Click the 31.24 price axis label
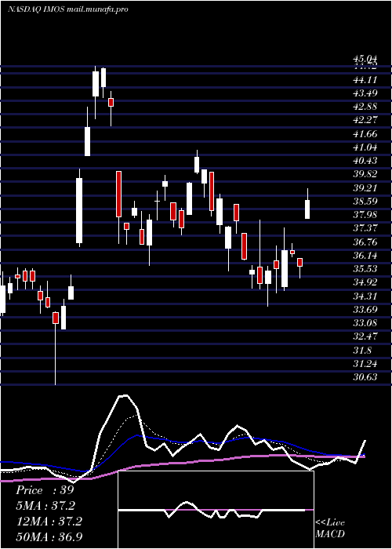392x549 pixels. click(365, 364)
